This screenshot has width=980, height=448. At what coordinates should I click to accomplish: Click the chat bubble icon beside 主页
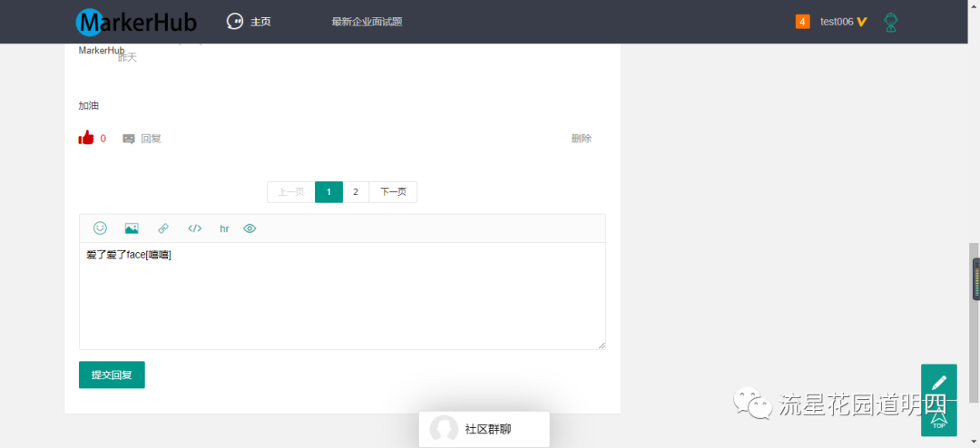pyautogui.click(x=234, y=21)
